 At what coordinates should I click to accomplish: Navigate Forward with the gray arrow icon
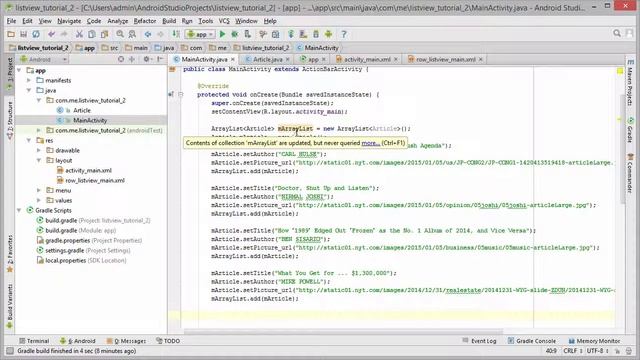click(x=160, y=34)
